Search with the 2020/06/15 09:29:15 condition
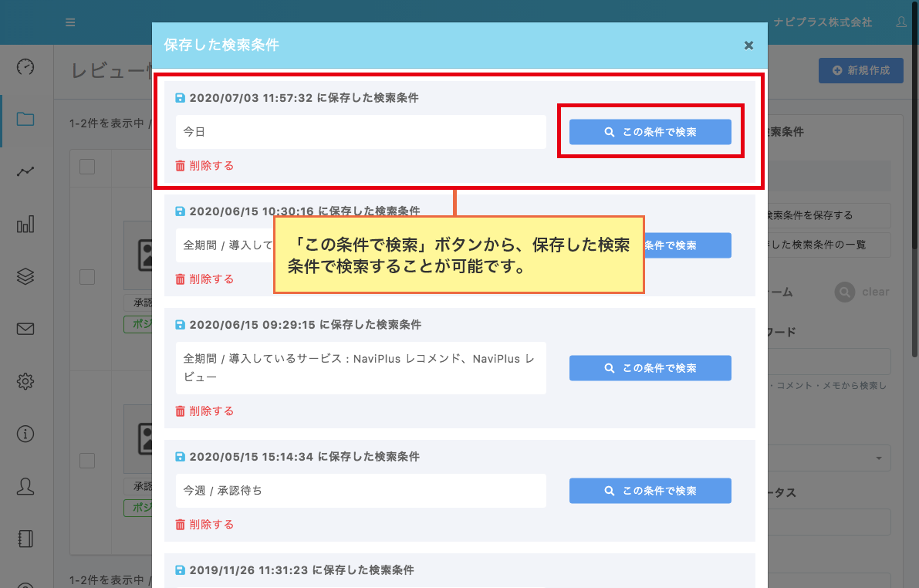This screenshot has width=919, height=588. 650,368
